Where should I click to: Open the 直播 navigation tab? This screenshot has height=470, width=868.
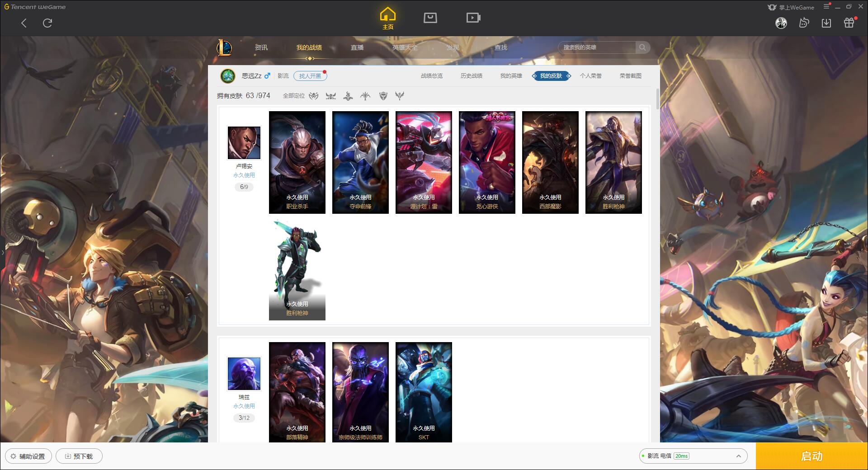[x=357, y=47]
